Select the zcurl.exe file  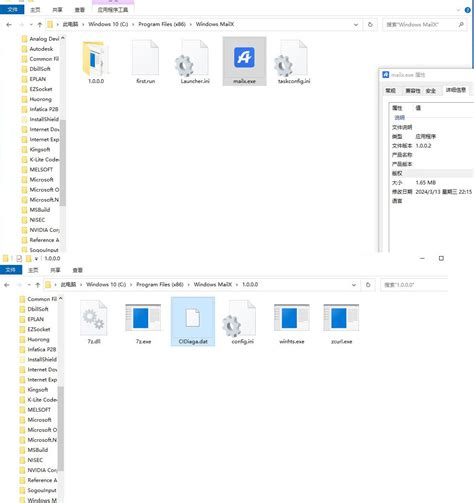point(341,322)
